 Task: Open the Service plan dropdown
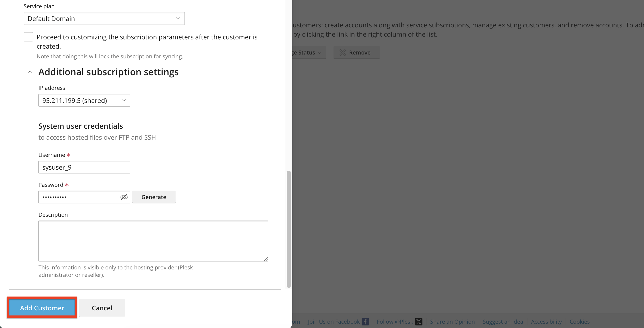104,18
